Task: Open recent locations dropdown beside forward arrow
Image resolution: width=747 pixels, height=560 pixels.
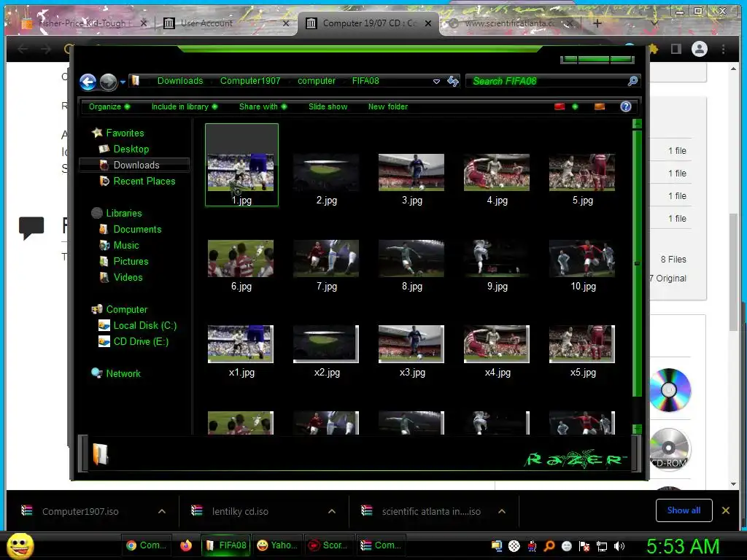Action: click(x=123, y=82)
